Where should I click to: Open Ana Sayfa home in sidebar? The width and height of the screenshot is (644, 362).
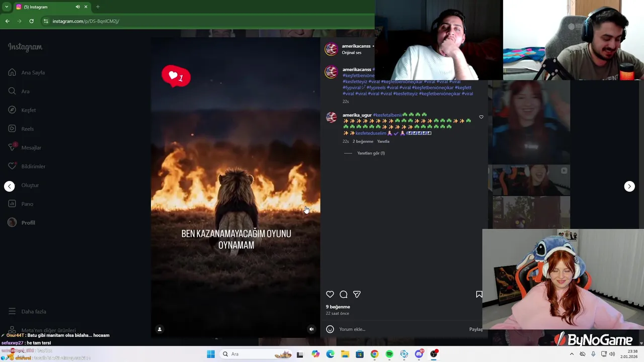(x=27, y=72)
